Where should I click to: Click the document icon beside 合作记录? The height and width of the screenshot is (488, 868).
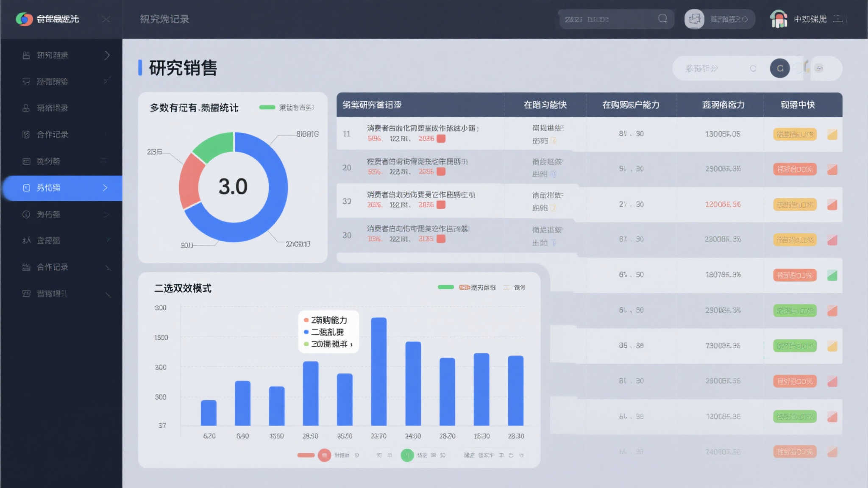pos(25,134)
